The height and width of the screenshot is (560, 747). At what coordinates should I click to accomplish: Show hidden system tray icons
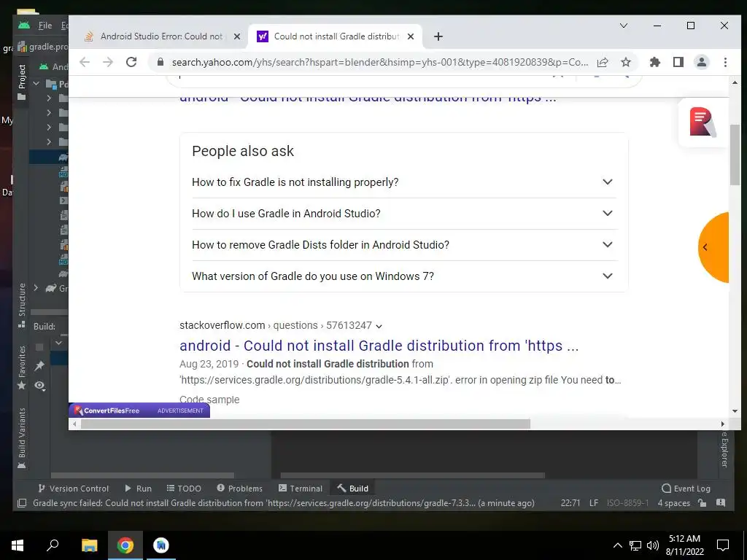pos(617,545)
